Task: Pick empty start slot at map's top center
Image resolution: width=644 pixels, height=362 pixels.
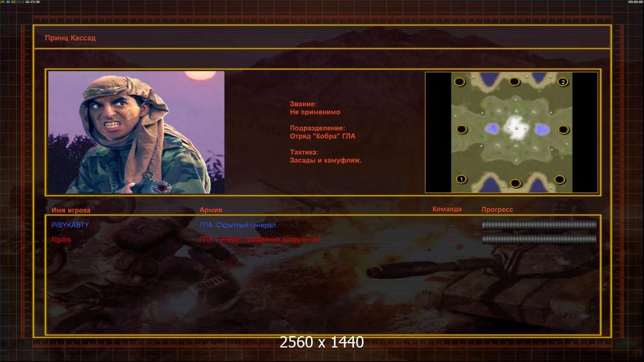Action: pyautogui.click(x=514, y=82)
